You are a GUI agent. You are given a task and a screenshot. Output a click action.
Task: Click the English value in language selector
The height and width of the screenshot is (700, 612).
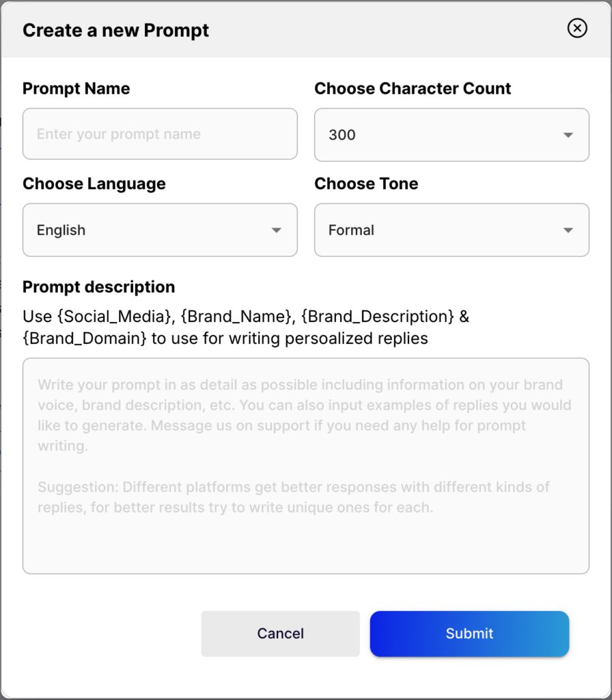click(61, 230)
